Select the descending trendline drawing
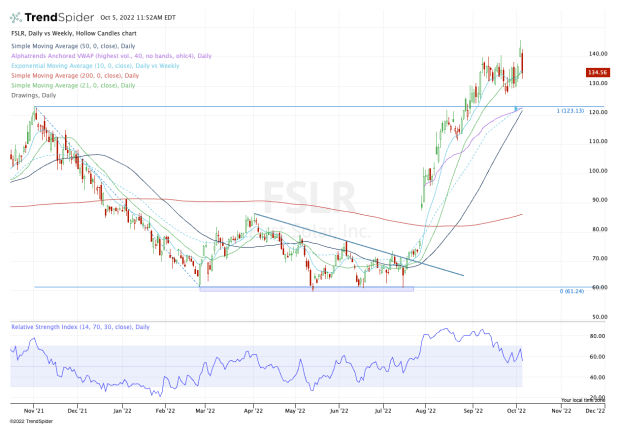Screen dimensions: 620x426 pos(360,245)
